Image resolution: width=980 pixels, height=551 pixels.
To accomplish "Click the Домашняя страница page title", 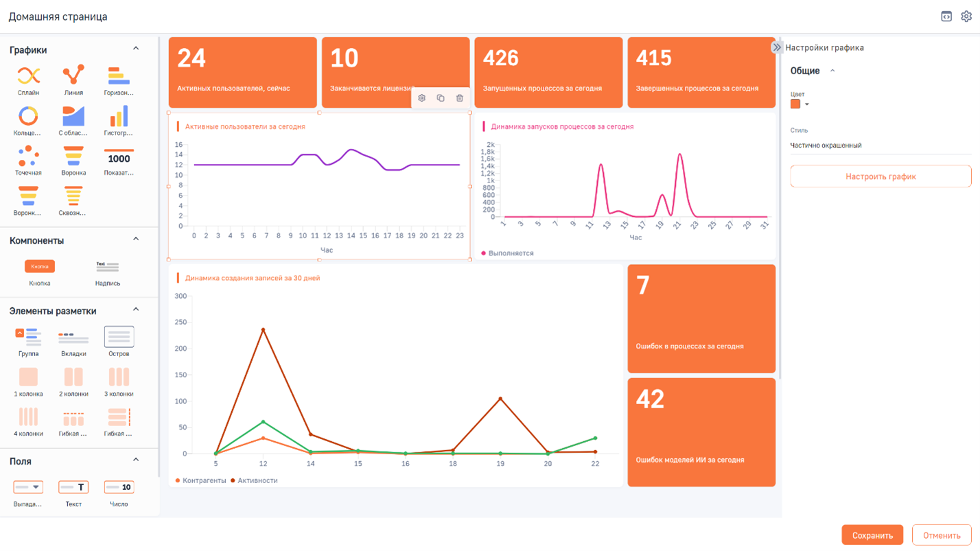I will (58, 16).
